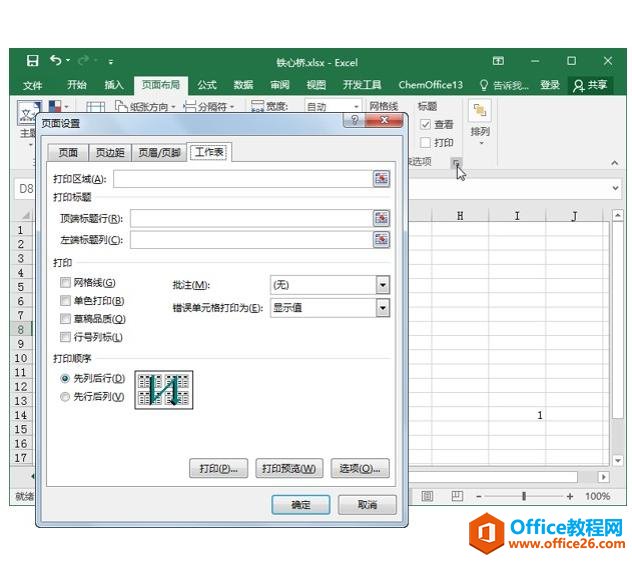Switch to the 页边距 tab
The image size is (632, 561).
[x=110, y=152]
